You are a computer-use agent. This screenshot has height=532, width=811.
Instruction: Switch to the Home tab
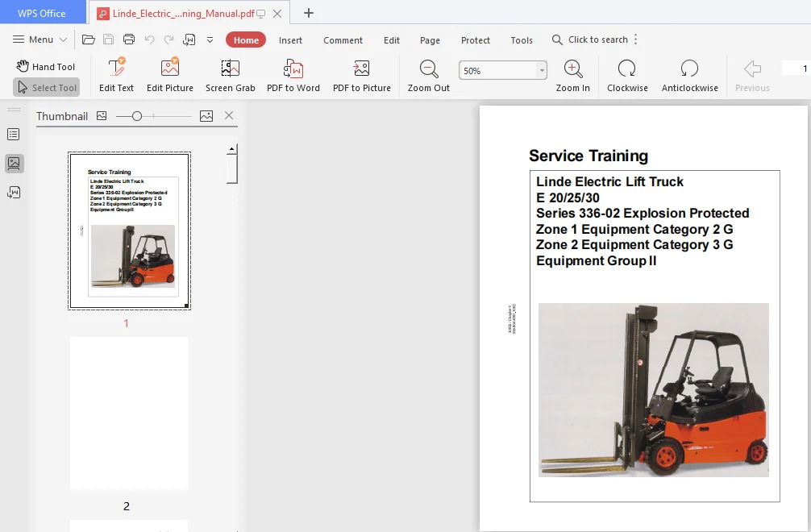point(246,39)
